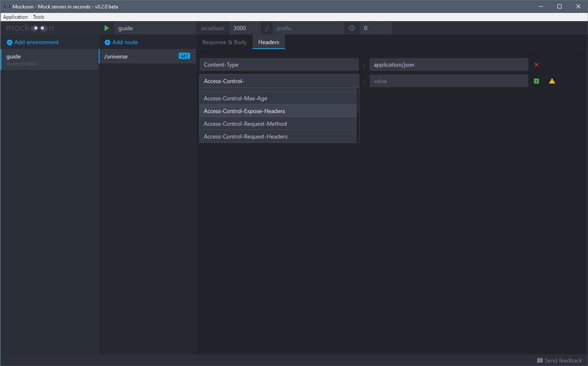Click the Send feedback chat icon
This screenshot has height=366, width=588.
point(540,361)
